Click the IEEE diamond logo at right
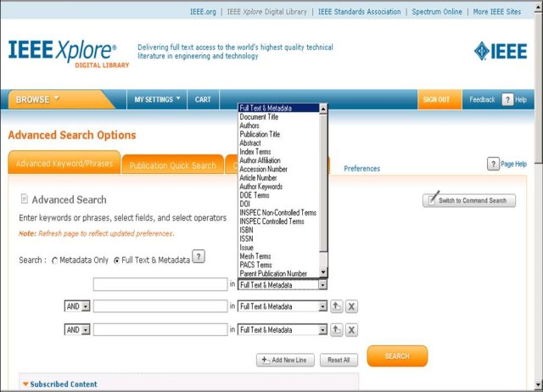Screen dimensions: 543x392 (x=501, y=51)
